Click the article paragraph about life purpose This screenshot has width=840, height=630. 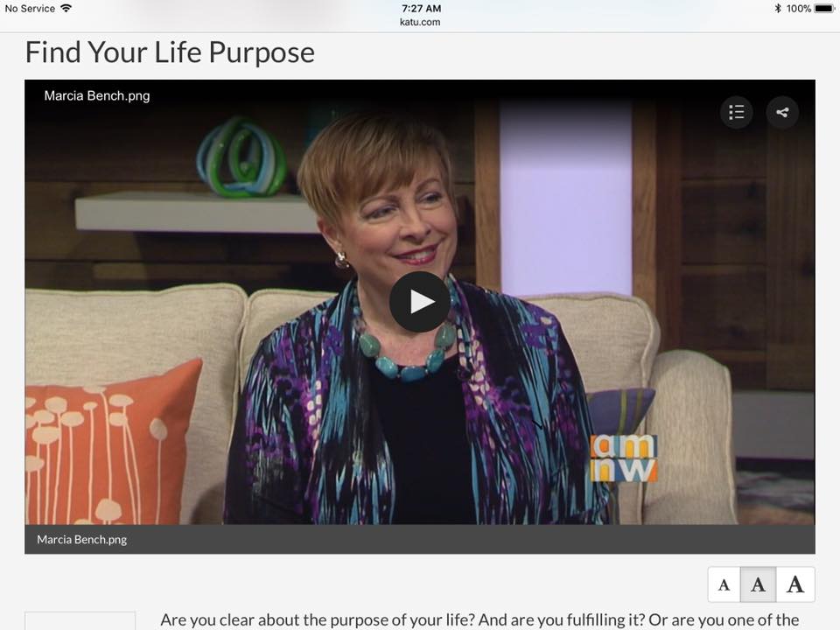coord(480,619)
